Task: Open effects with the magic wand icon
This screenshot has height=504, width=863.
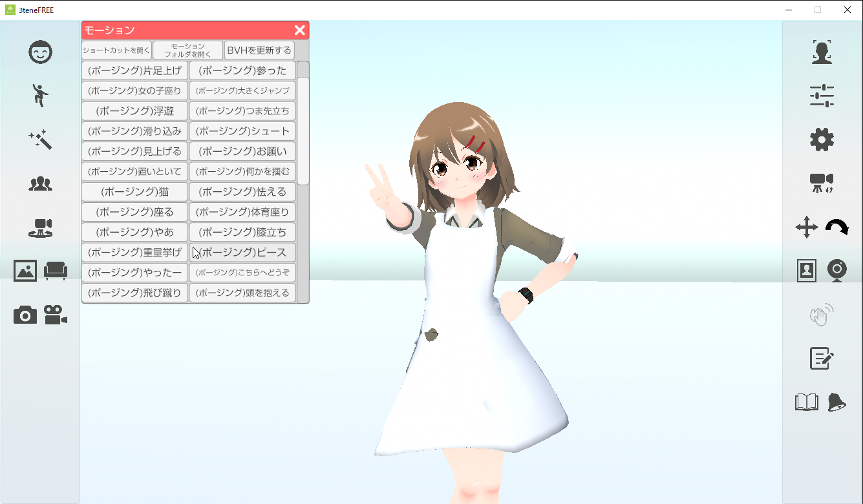Action: click(41, 139)
